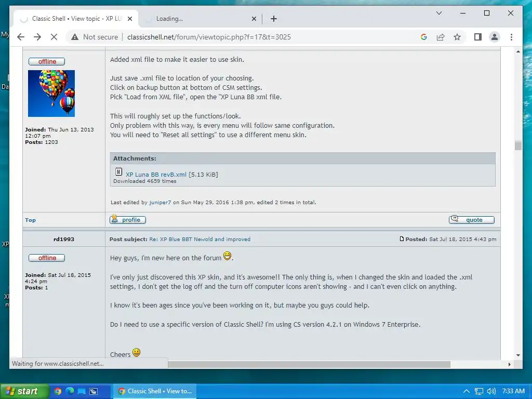Click the post icon beside Posted date

[x=402, y=239]
